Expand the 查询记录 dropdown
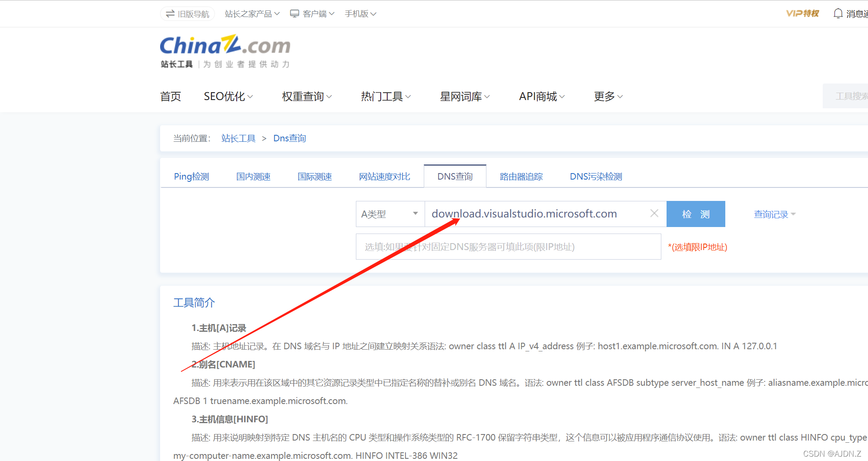 tap(774, 214)
